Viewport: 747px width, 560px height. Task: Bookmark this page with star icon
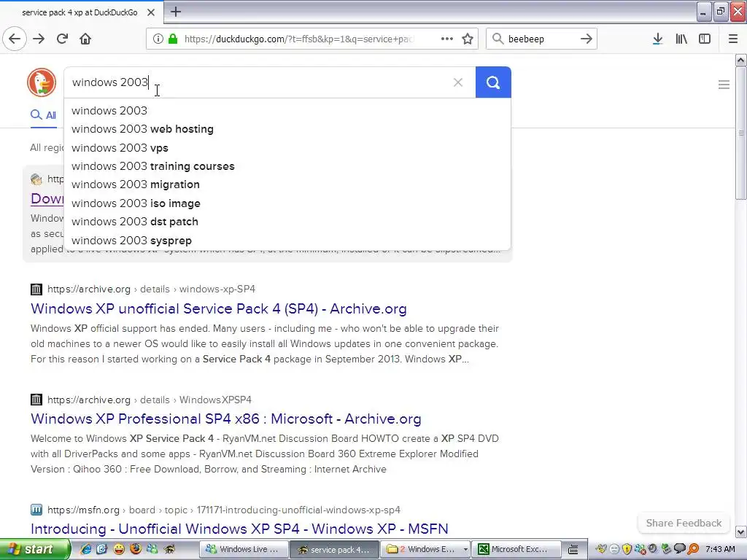click(468, 39)
